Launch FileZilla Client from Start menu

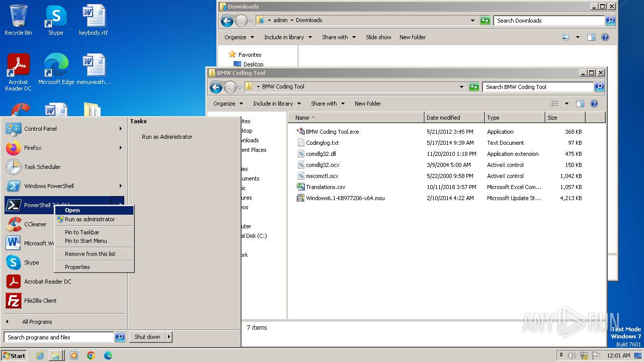point(64,301)
